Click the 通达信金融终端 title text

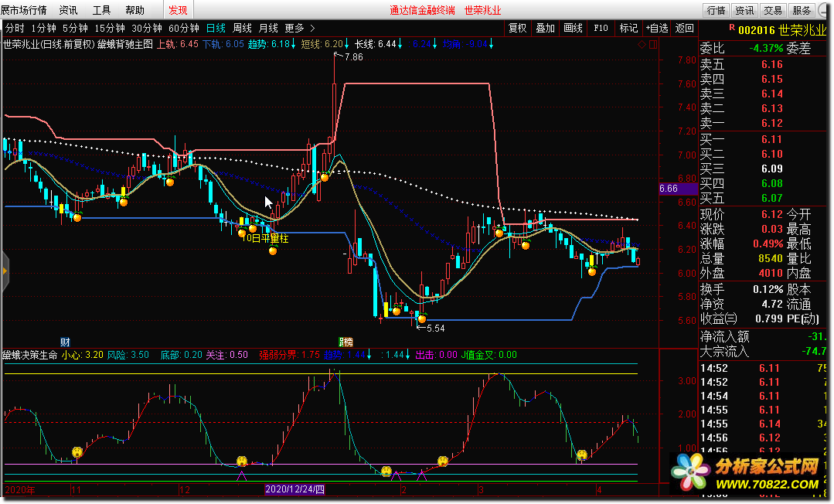coord(422,10)
